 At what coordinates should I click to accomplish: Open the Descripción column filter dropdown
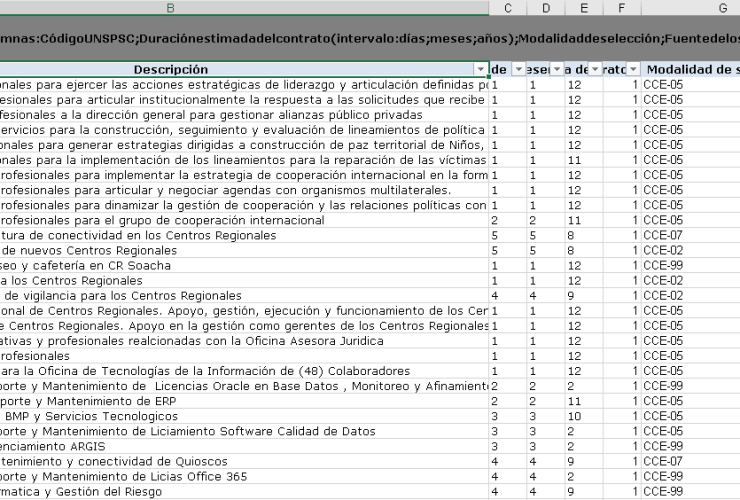point(480,69)
